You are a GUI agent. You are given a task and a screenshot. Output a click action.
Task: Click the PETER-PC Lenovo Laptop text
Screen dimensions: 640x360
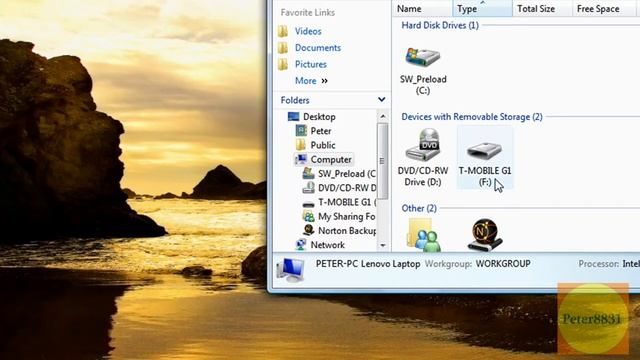[368, 264]
